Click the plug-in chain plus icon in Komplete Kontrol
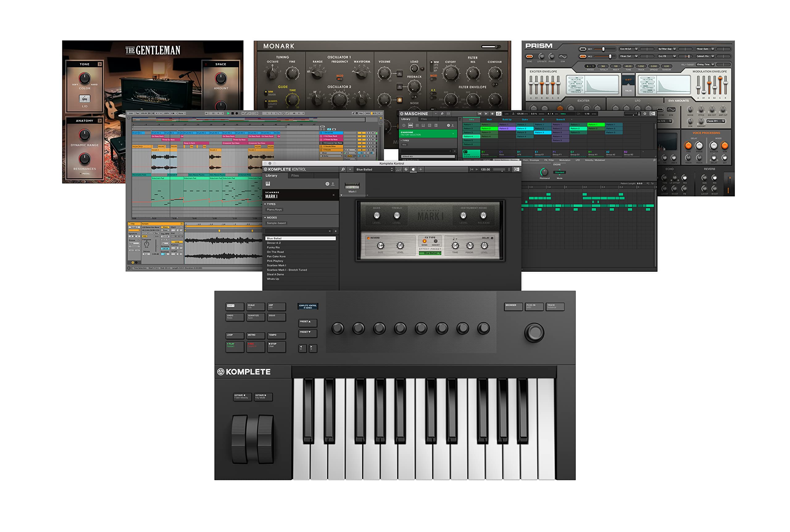790x532 pixels. pos(421,169)
